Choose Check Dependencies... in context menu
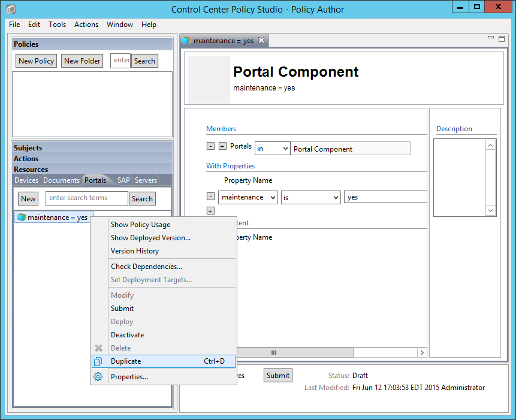Viewport: 516px width, 420px height. (x=164, y=267)
